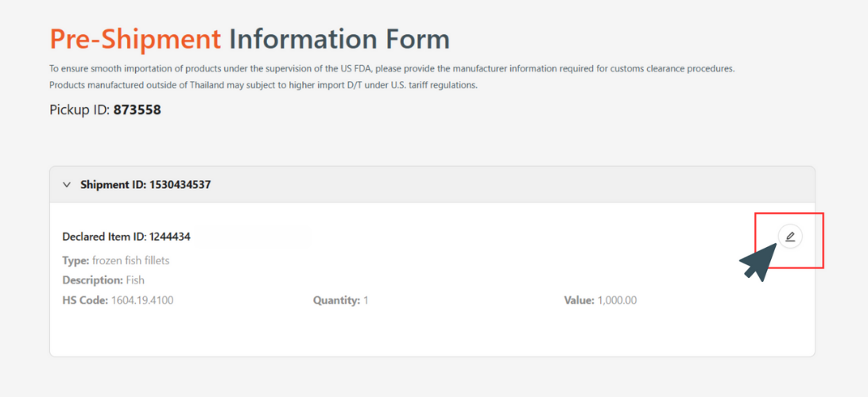
Task: Click the "frozen fish fillets" type value
Action: click(x=130, y=260)
